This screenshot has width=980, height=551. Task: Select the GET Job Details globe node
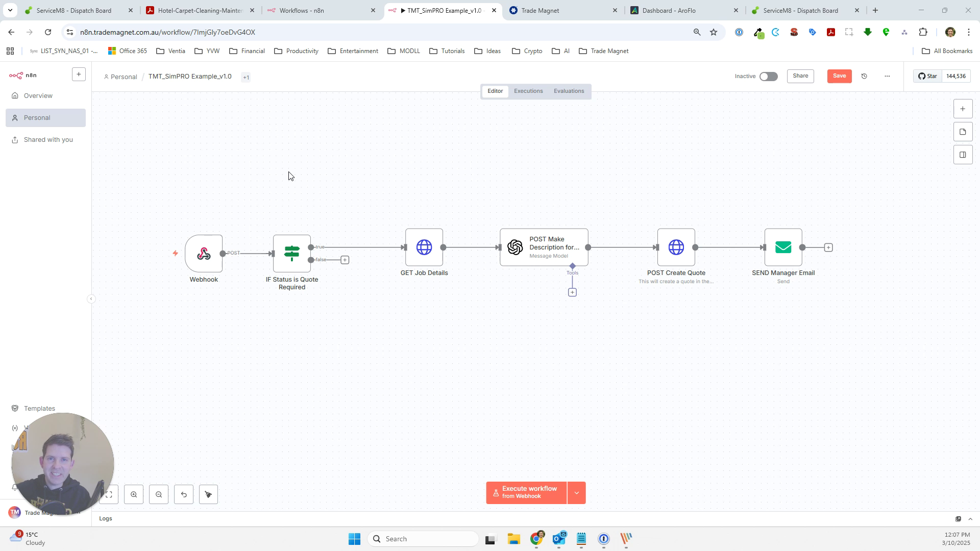[424, 247]
